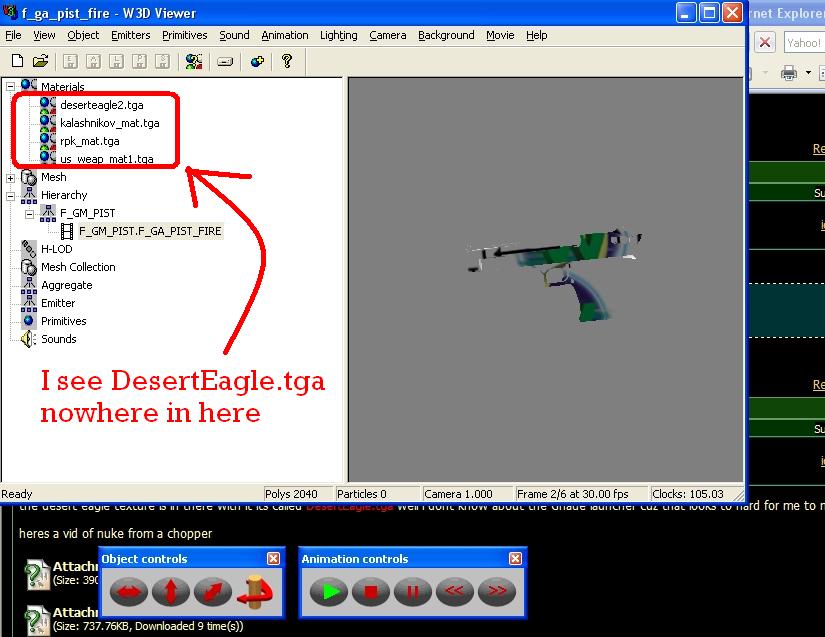Toggle diagonal arrow object rotation control
The height and width of the screenshot is (637, 825).
[x=212, y=591]
